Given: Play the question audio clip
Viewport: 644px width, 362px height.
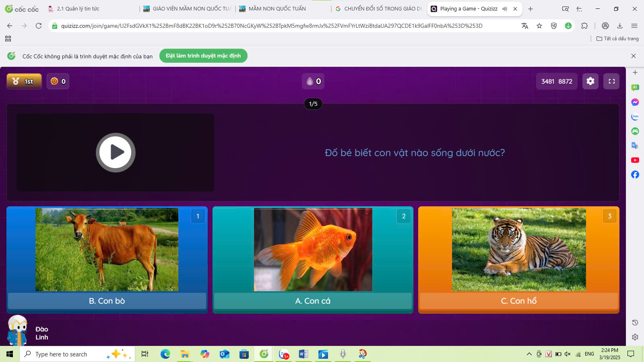Looking at the screenshot, I should tap(116, 152).
